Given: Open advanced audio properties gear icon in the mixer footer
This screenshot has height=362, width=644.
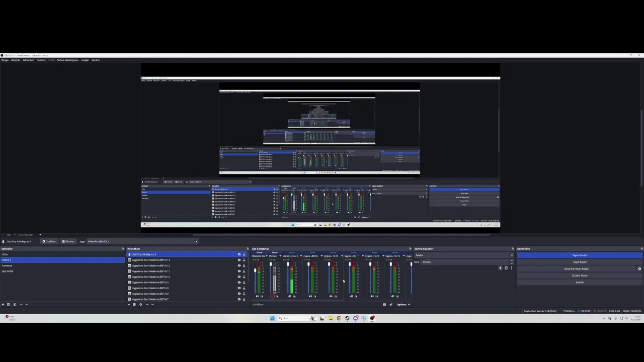Looking at the screenshot, I should click(391, 304).
